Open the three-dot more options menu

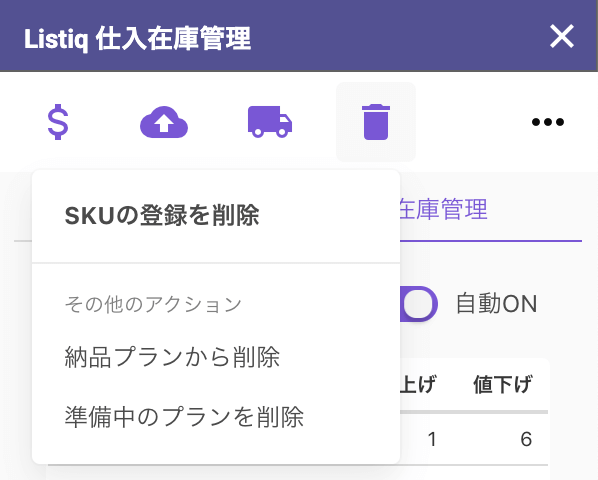[x=548, y=122]
